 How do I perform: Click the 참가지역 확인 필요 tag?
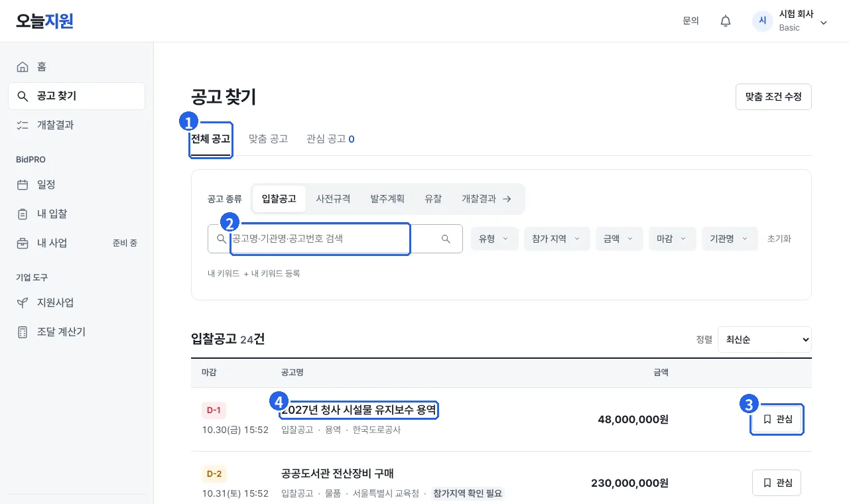pyautogui.click(x=468, y=493)
